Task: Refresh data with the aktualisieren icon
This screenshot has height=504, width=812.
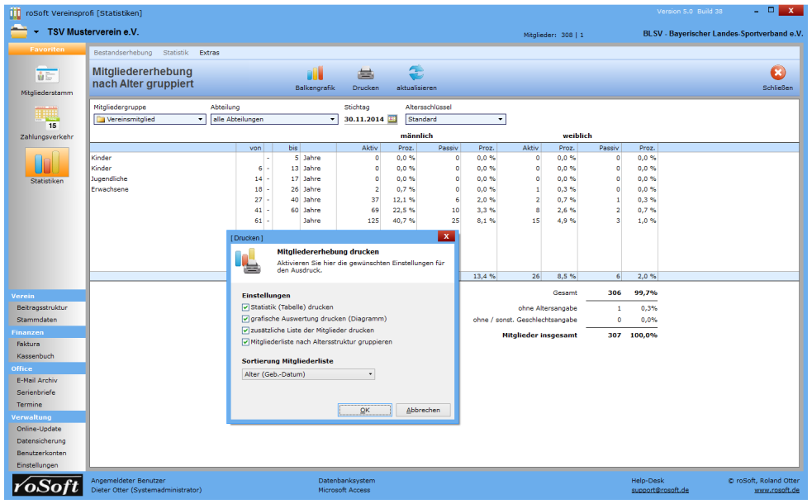Action: (416, 74)
